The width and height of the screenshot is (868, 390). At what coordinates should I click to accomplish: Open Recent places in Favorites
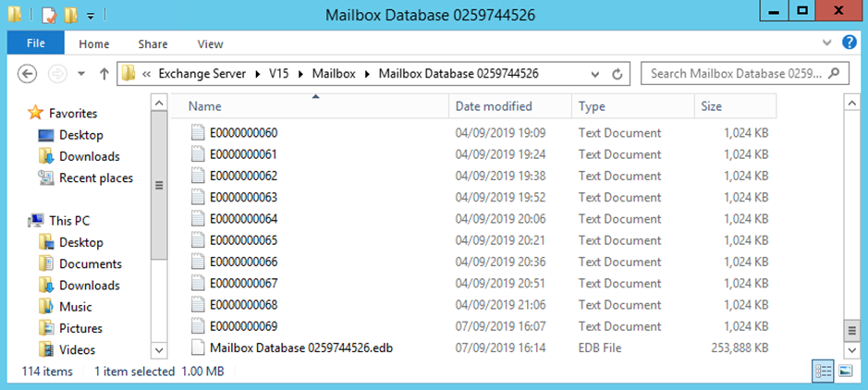click(x=96, y=178)
